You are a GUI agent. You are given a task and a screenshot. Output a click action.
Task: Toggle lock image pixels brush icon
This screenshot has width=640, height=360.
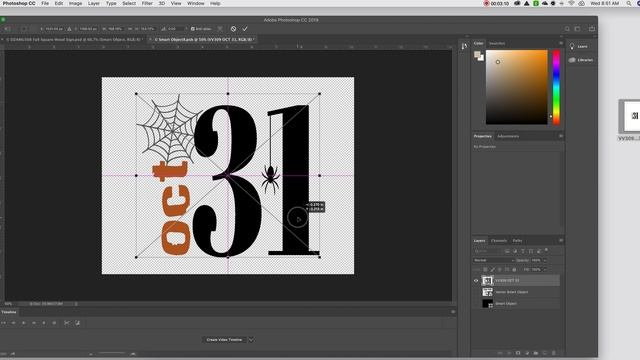[x=492, y=270]
